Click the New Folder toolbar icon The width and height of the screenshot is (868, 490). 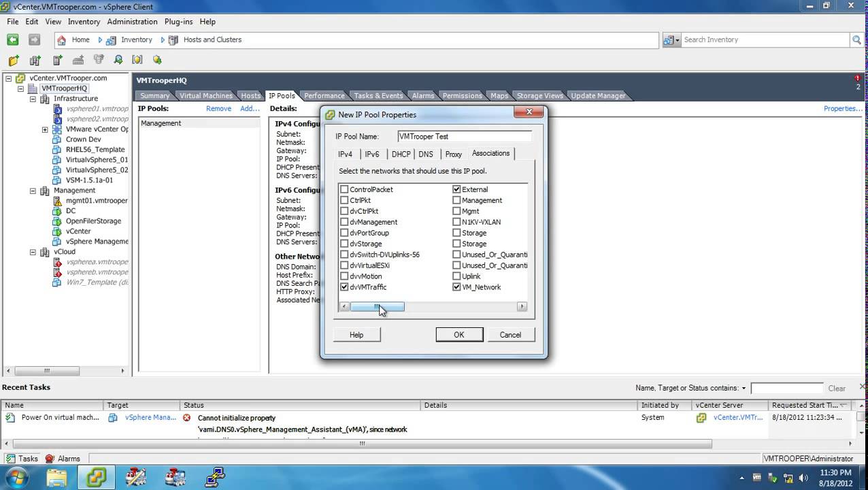click(x=14, y=60)
